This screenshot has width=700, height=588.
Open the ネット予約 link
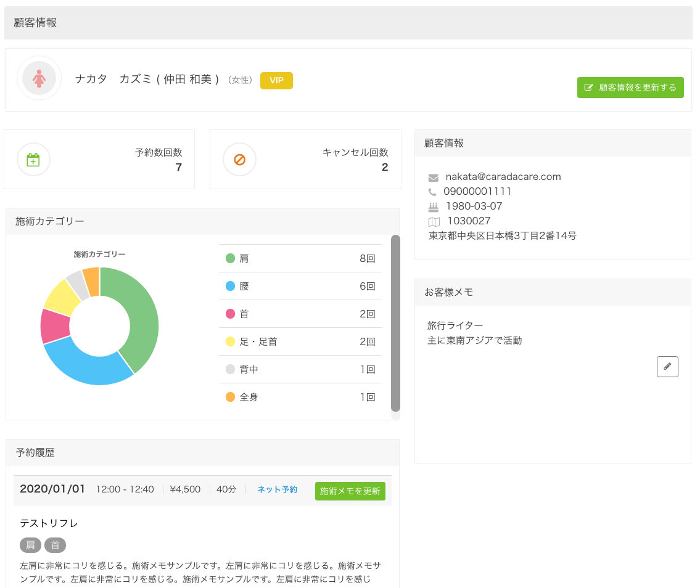point(277,489)
